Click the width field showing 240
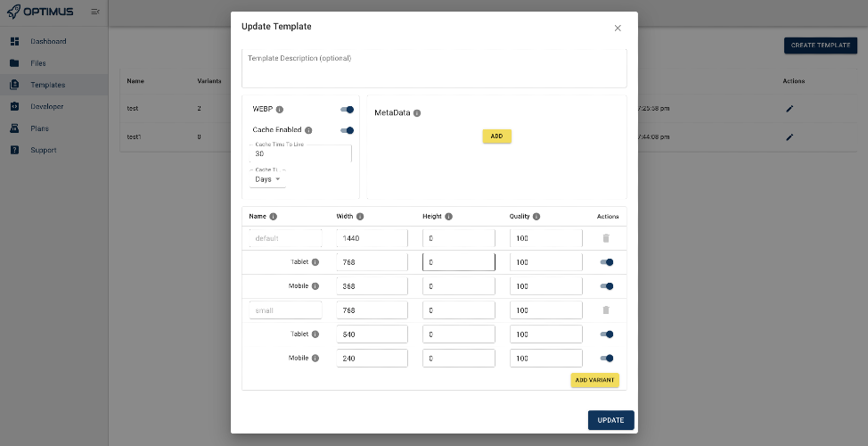Viewport: 868px width, 446px height. 372,359
